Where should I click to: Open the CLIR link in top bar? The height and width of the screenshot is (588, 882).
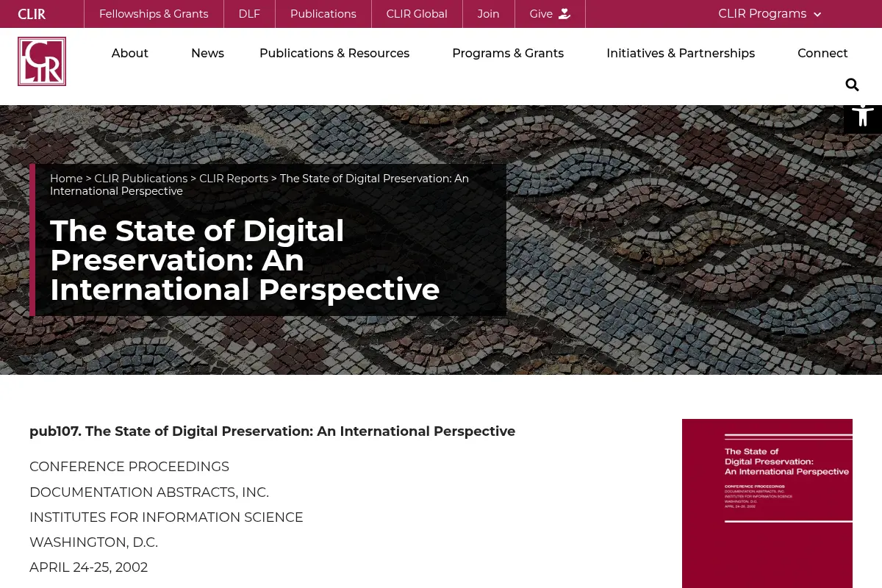(x=32, y=14)
